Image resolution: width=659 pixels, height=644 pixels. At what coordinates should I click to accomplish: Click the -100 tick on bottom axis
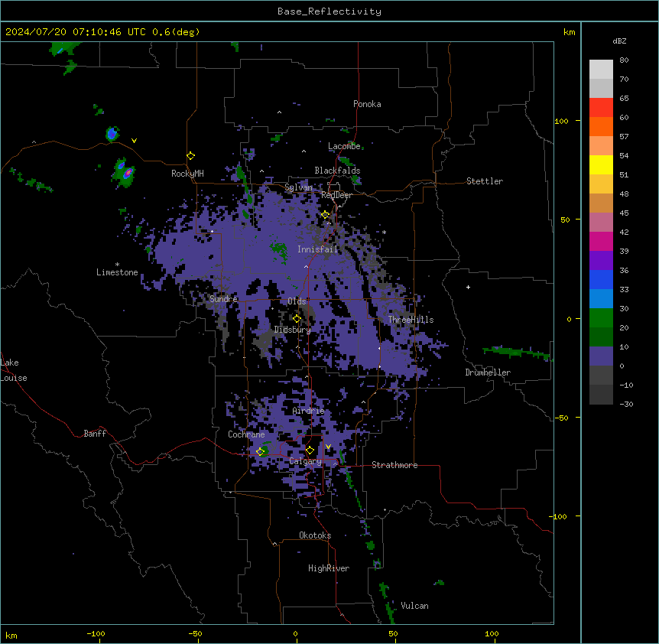[96, 633]
